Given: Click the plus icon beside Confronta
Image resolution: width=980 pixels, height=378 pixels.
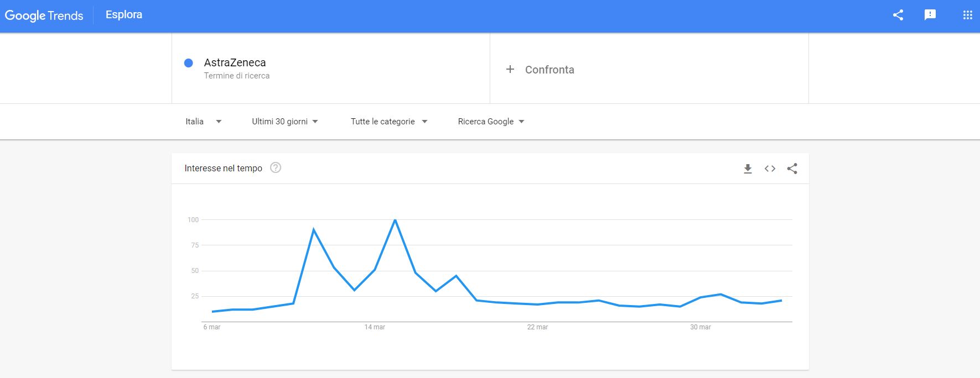Looking at the screenshot, I should (x=510, y=69).
